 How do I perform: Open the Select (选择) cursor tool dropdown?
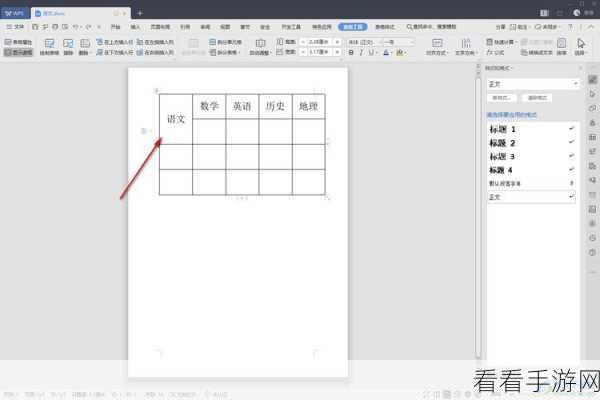(x=580, y=47)
